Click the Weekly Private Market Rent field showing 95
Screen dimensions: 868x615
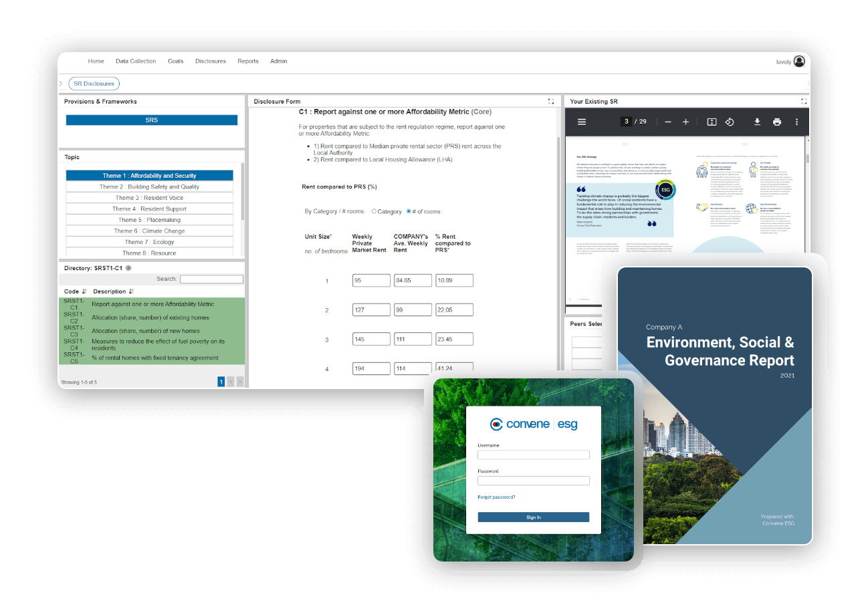coord(371,281)
